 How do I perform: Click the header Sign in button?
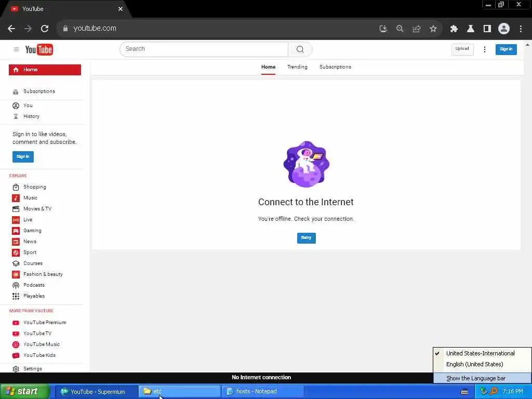coord(506,49)
